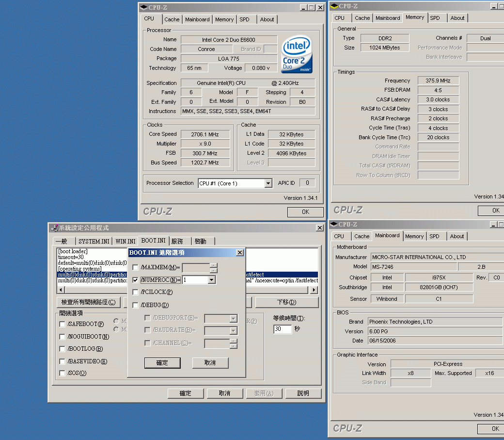Click the 說明 help button

pyautogui.click(x=303, y=393)
